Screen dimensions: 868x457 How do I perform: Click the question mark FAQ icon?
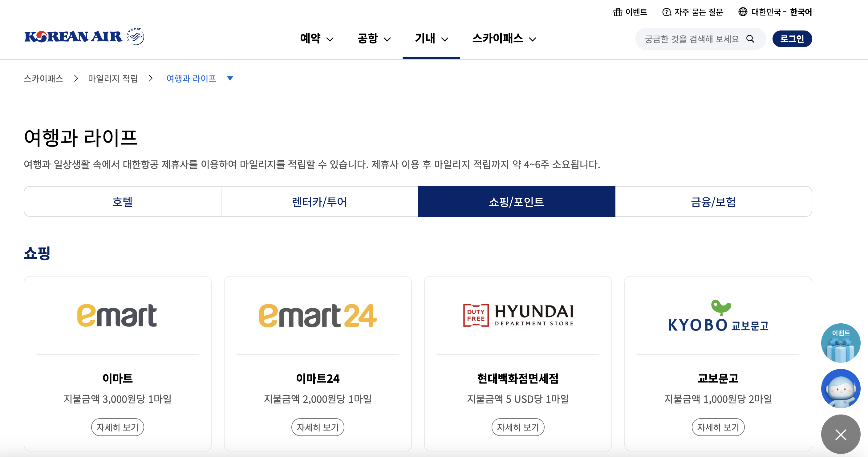[x=667, y=12]
